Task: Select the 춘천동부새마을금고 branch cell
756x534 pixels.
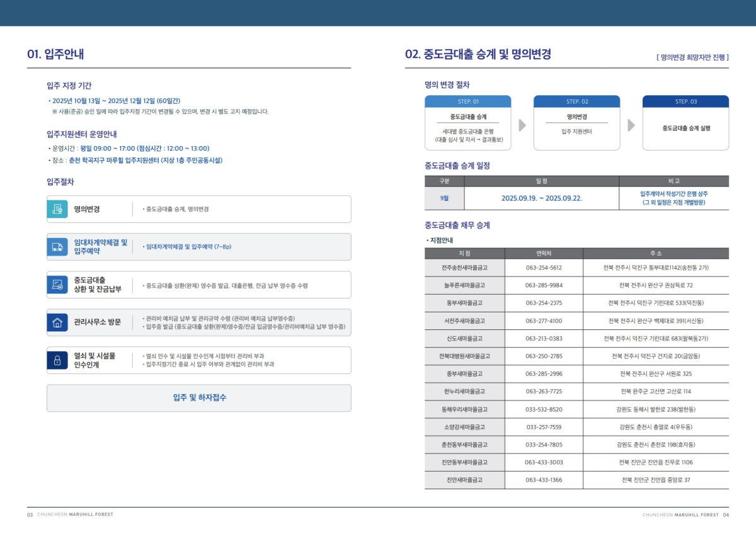Action: pyautogui.click(x=464, y=445)
